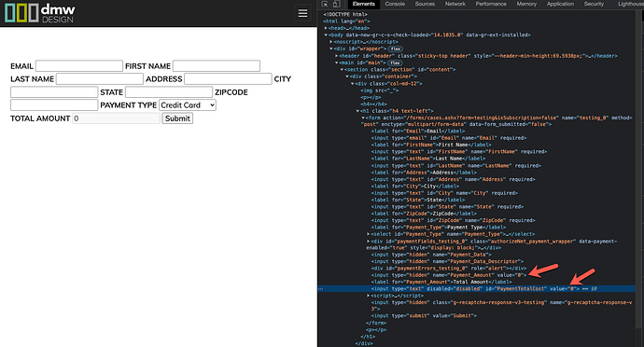Click the TOTAL AMOUNT form label
This screenshot has width=644, height=347.
pyautogui.click(x=40, y=118)
